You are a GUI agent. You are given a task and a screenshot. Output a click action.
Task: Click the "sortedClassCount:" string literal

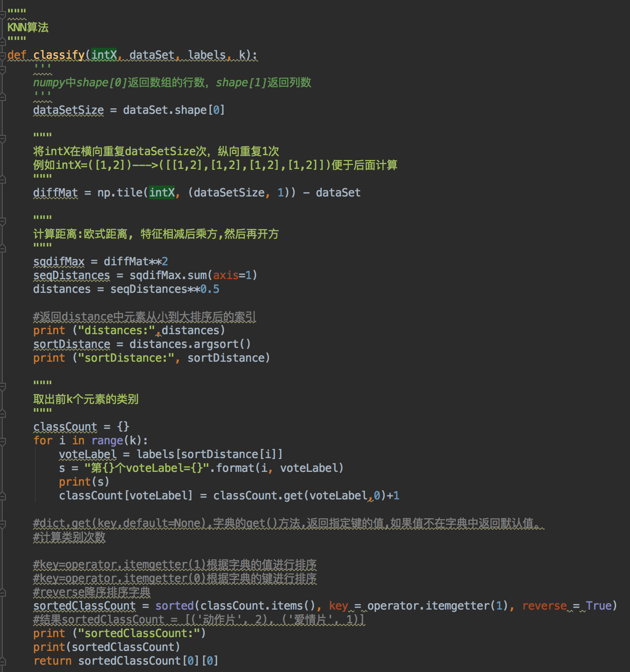(x=139, y=633)
